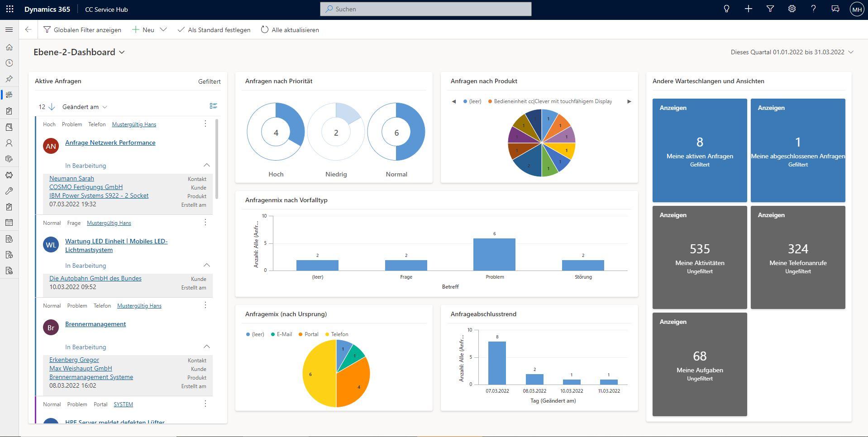This screenshot has height=437, width=868.
Task: Open Mustergültig Hans owner link on first card
Action: click(134, 124)
